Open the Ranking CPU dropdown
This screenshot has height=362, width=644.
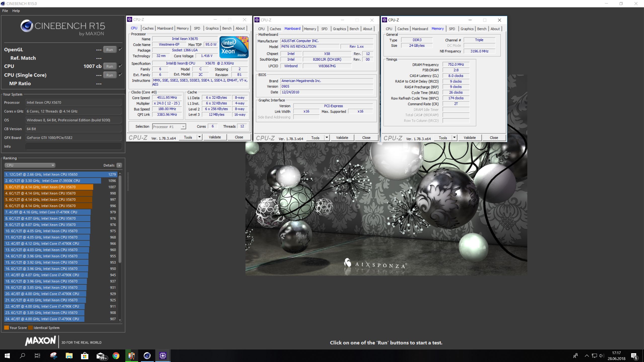coord(30,165)
